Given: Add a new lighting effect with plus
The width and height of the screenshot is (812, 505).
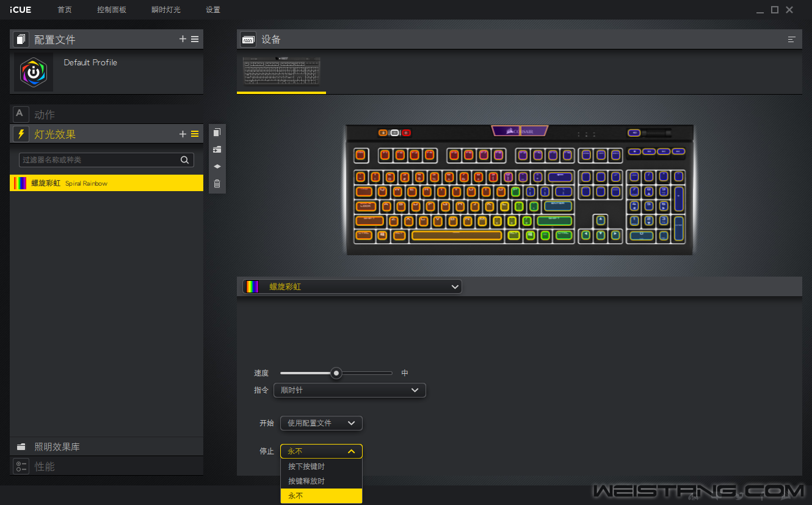Looking at the screenshot, I should click(x=183, y=134).
